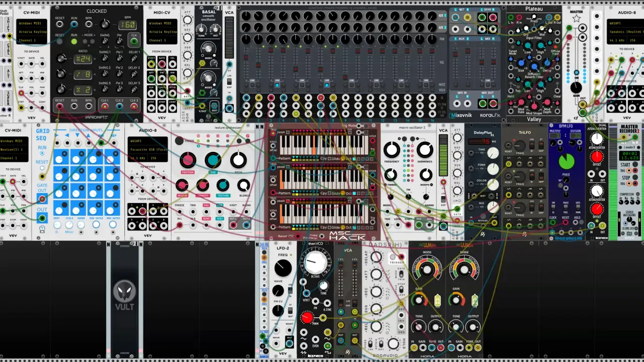Click the first red OFFSET knob on Dual Atenuverter
The width and height of the screenshot is (644, 362).
coord(597,157)
